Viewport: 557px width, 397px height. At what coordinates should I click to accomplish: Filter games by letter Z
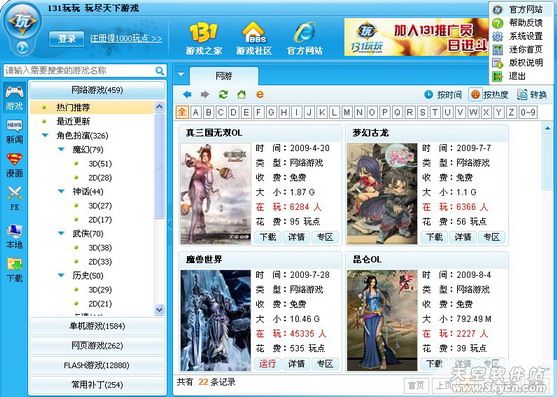[x=511, y=112]
